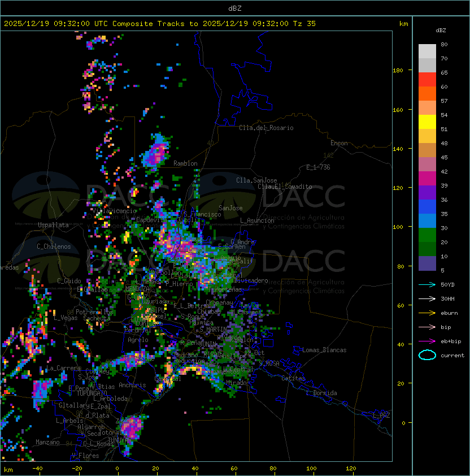Image resolution: width=470 pixels, height=476 pixels.
Task: Click the La_Carrera map label
Action: pyautogui.click(x=63, y=368)
